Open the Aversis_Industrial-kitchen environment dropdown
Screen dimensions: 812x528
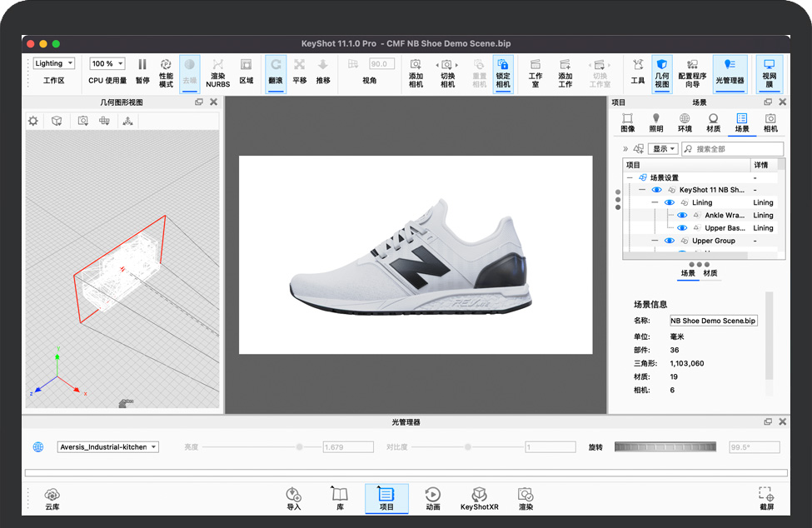pos(108,447)
